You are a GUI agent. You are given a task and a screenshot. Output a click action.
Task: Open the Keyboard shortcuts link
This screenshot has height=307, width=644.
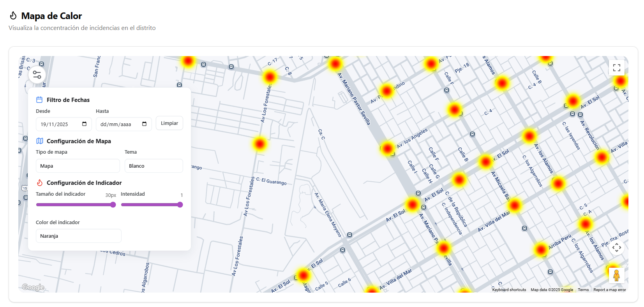[509, 290]
